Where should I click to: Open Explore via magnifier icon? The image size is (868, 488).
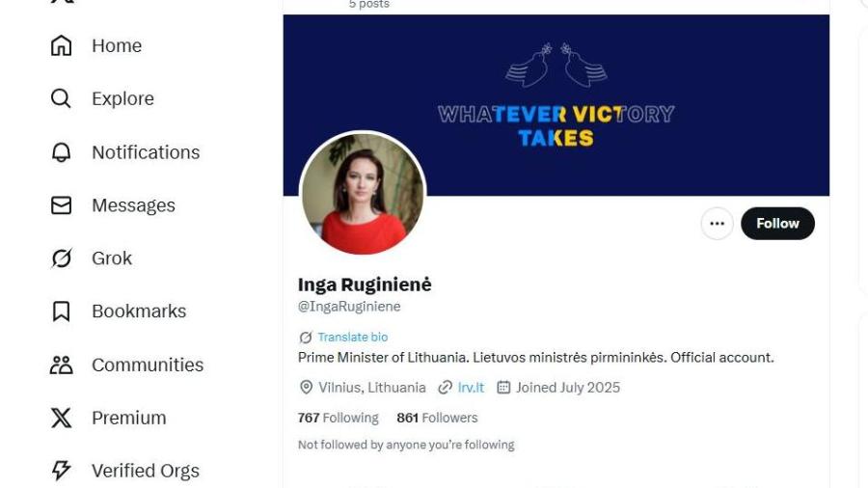coord(61,98)
